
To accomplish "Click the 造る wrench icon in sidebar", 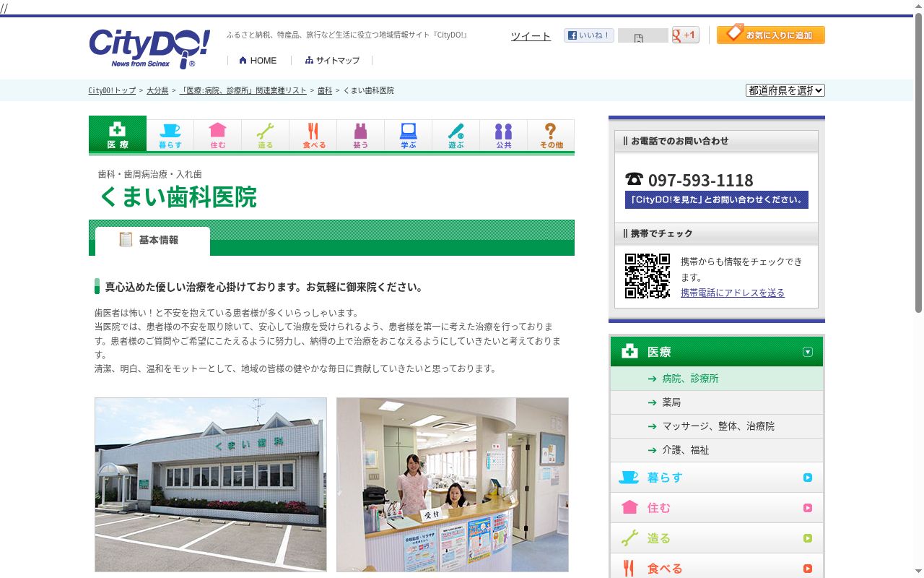I will tap(629, 538).
